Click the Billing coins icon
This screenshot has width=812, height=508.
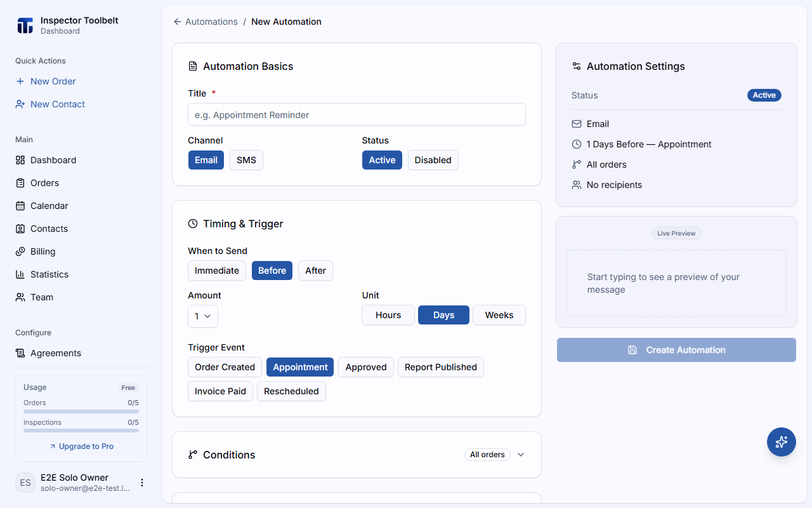point(20,251)
